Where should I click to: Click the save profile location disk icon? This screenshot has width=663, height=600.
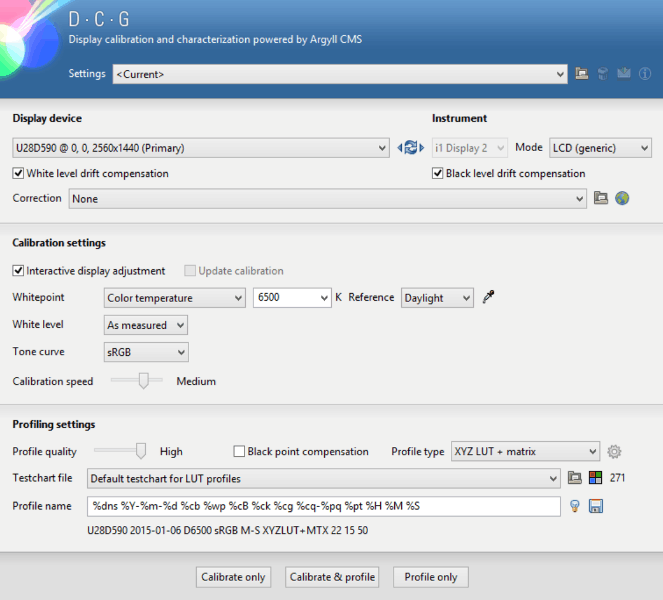pyautogui.click(x=596, y=506)
